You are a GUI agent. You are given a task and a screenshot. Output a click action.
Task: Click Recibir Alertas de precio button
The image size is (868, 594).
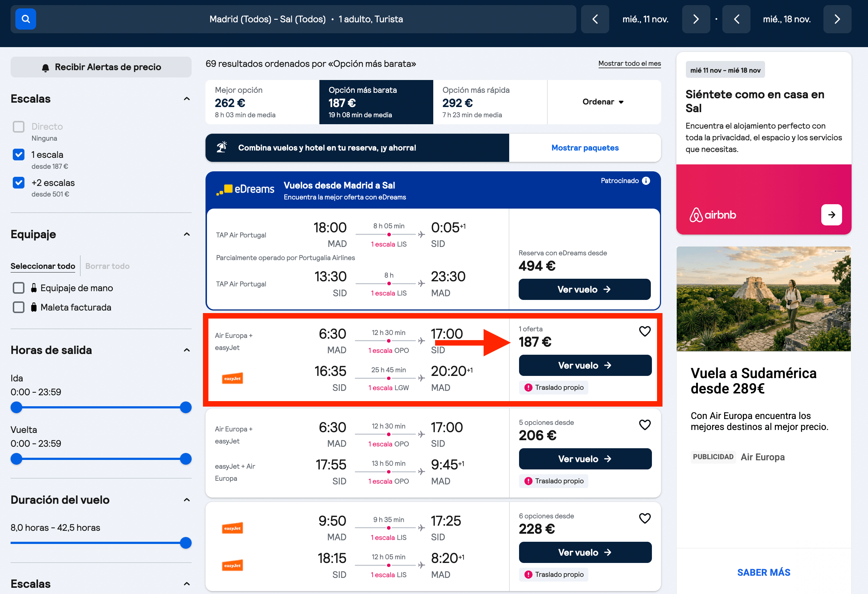tap(101, 67)
